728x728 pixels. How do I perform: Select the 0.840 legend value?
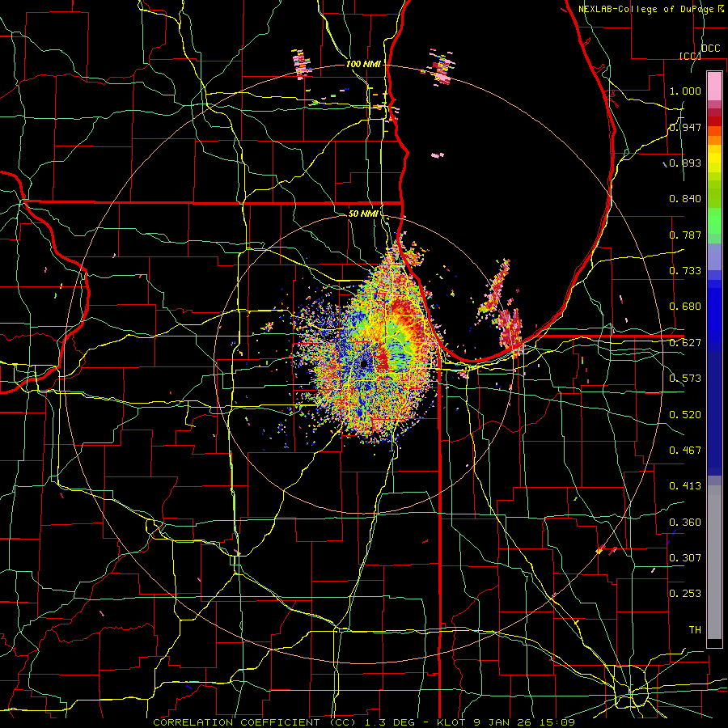(685, 199)
